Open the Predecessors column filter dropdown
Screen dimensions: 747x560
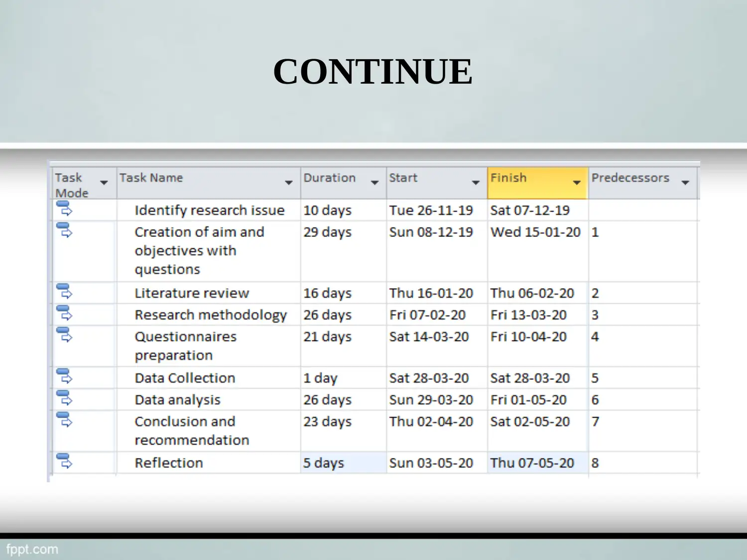coord(686,183)
